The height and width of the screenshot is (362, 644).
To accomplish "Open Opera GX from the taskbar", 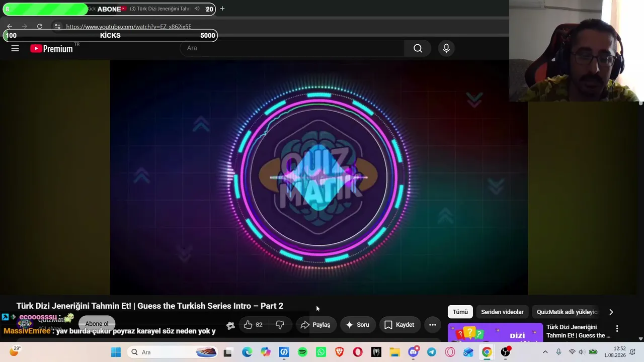I will pos(450,352).
